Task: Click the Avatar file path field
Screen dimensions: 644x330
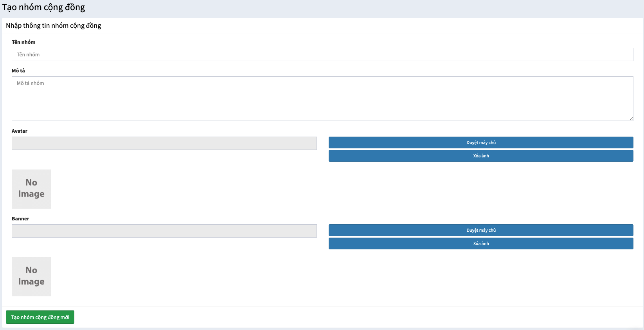Action: (164, 143)
